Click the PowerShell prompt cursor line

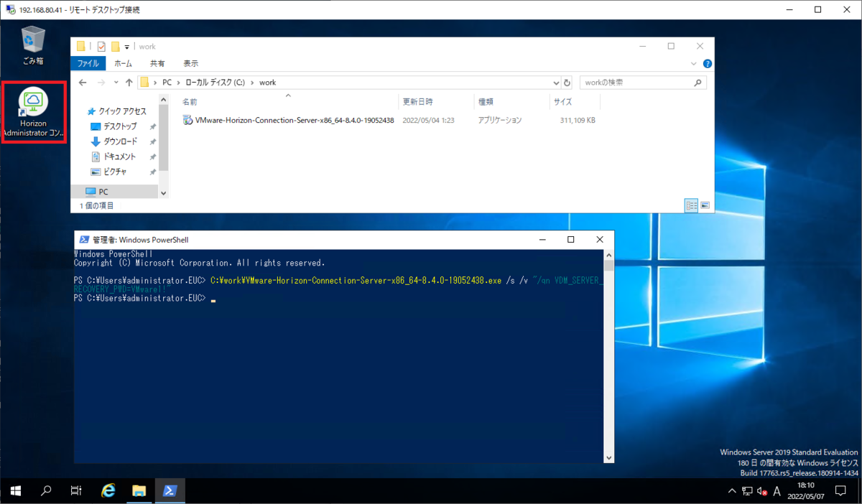coord(144,298)
